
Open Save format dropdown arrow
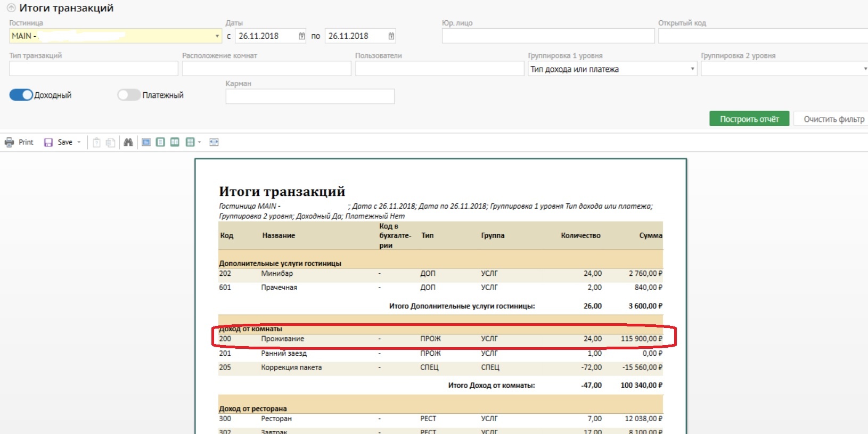click(79, 142)
